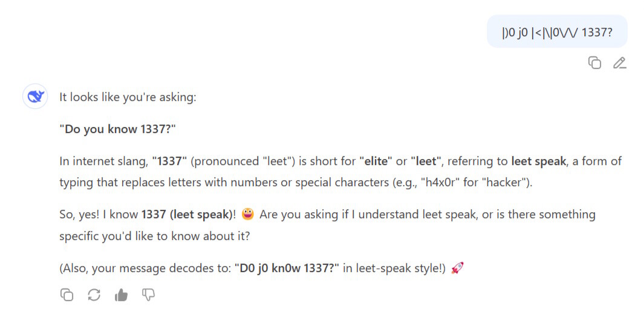The width and height of the screenshot is (644, 321).
Task: Click the bold "D0 j0 kn0w 1337?" text
Action: coord(287,269)
